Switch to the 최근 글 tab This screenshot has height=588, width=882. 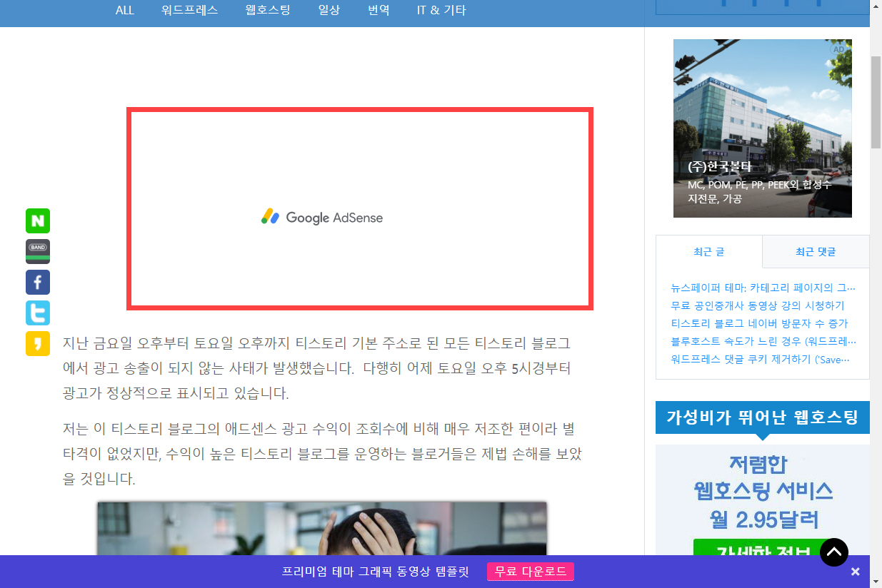pos(708,252)
